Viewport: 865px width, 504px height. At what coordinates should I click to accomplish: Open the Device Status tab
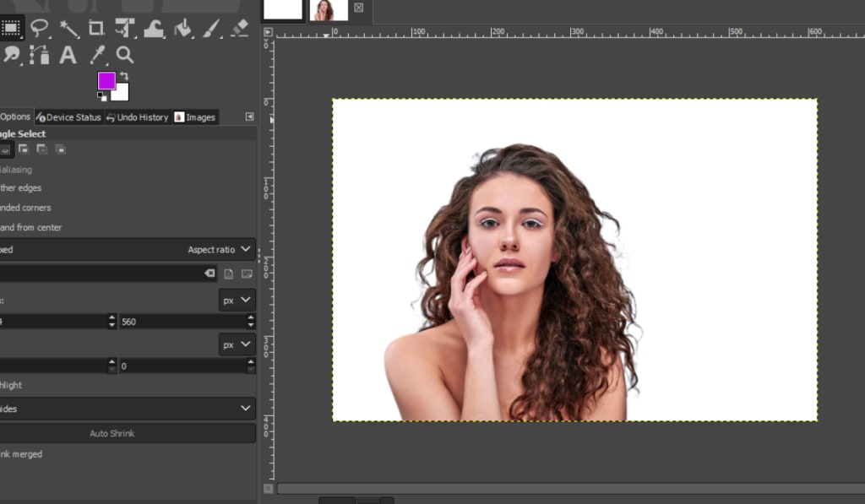pos(68,117)
